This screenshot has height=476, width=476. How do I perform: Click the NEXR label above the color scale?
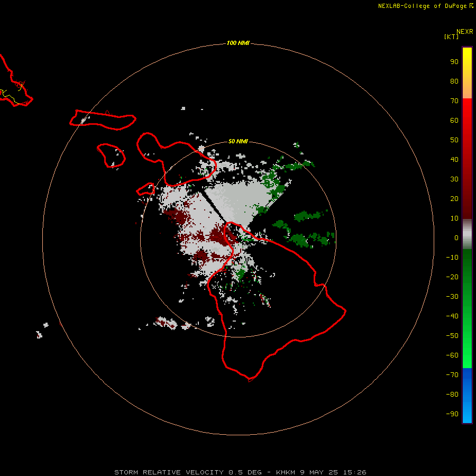pyautogui.click(x=464, y=32)
